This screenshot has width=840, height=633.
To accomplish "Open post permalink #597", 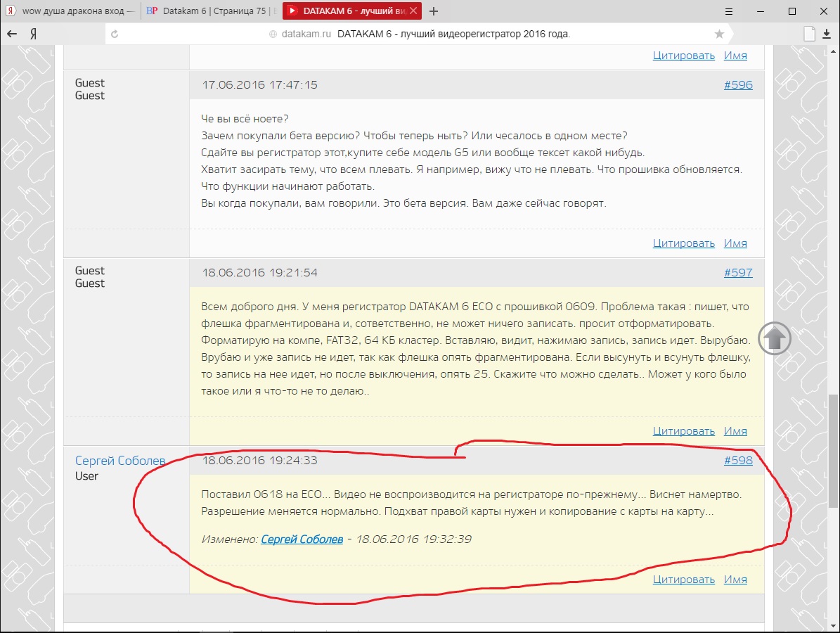I will tap(737, 272).
